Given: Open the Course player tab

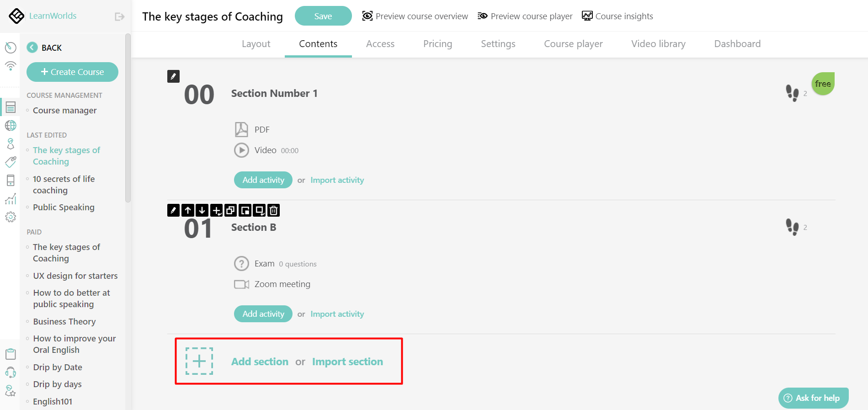Looking at the screenshot, I should 573,44.
